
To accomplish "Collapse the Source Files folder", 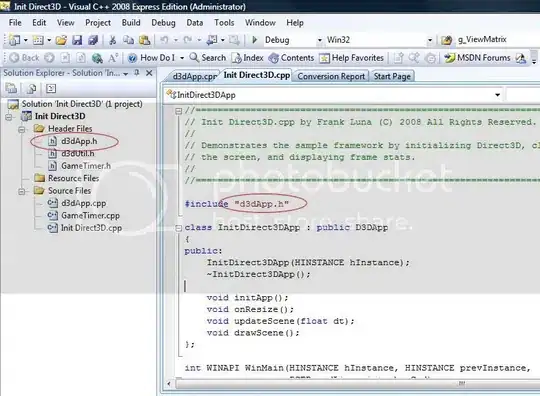I will [22, 191].
